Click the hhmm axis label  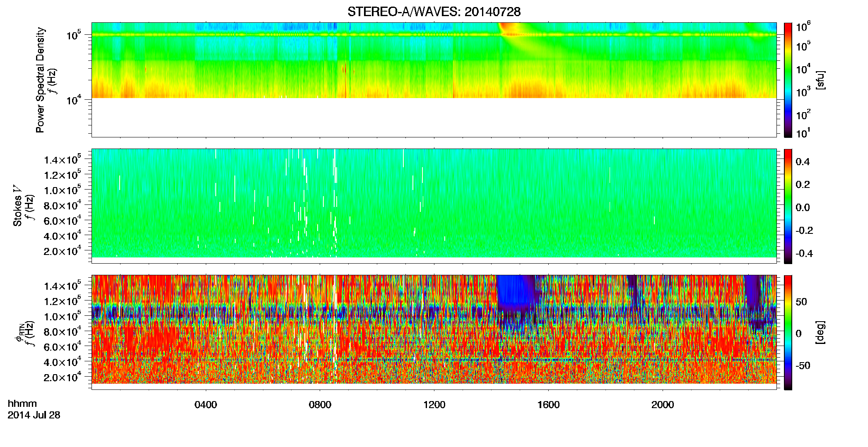coord(22,404)
